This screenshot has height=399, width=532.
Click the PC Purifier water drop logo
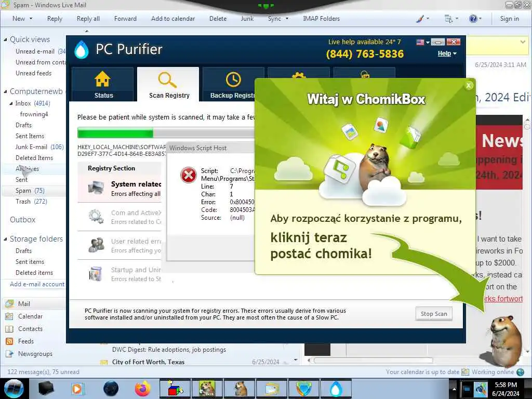pos(82,49)
